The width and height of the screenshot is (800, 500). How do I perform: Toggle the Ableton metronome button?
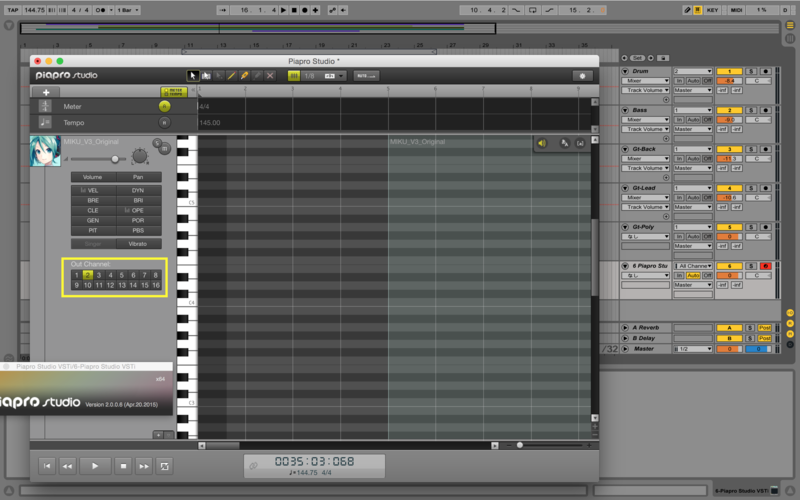click(101, 10)
